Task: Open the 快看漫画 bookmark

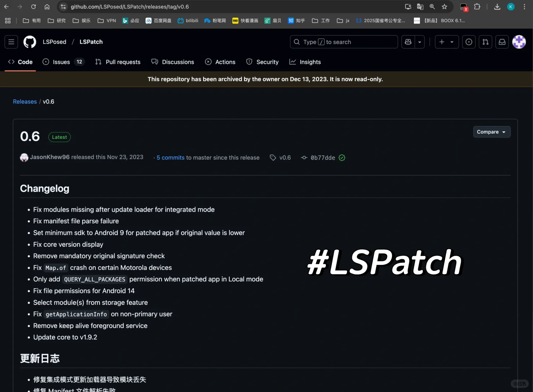Action: 245,21
